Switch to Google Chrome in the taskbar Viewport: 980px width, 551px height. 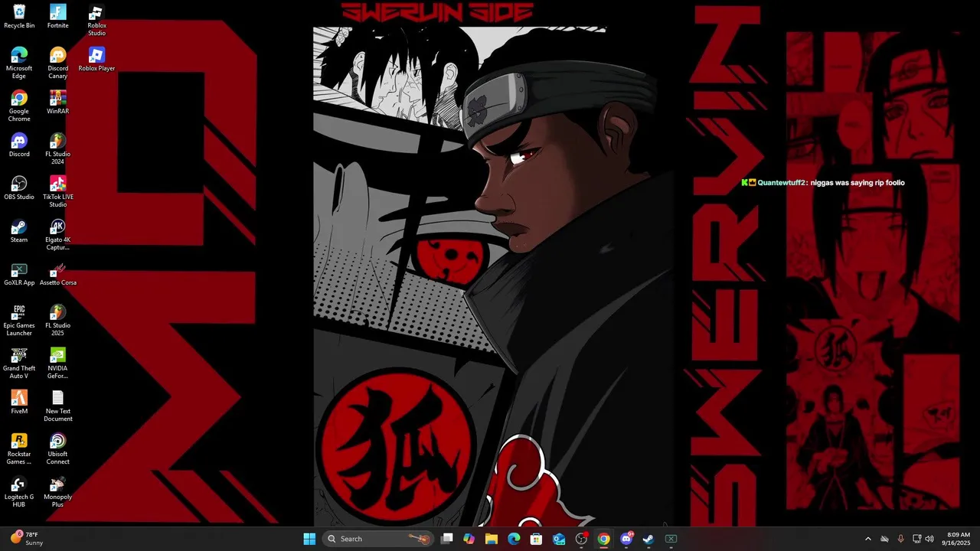coord(604,539)
